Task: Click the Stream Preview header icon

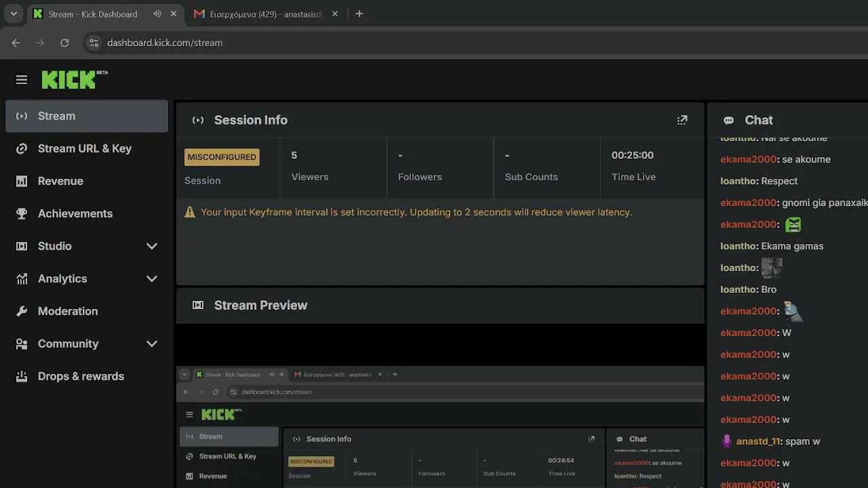Action: (x=198, y=305)
